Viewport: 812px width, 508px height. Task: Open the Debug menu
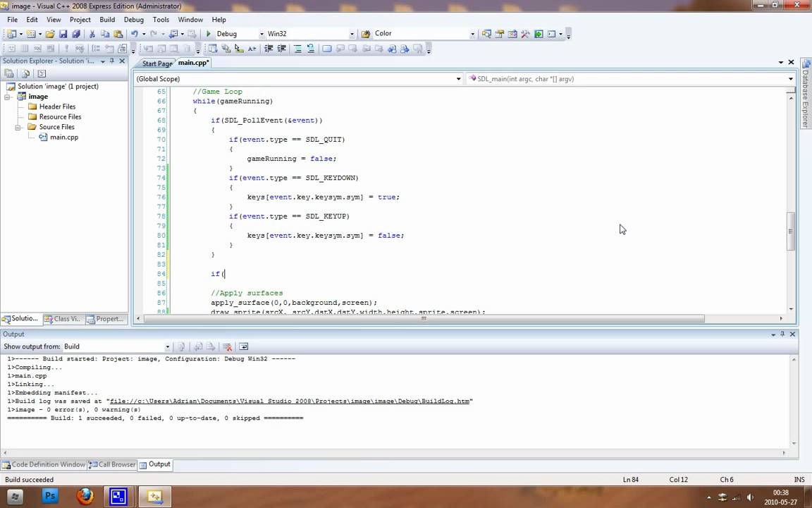(134, 20)
